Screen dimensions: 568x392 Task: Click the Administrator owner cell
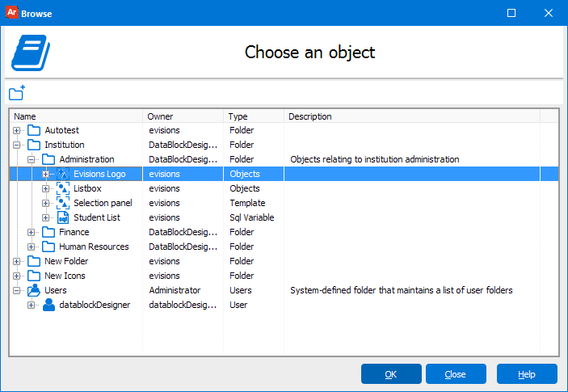pos(175,290)
